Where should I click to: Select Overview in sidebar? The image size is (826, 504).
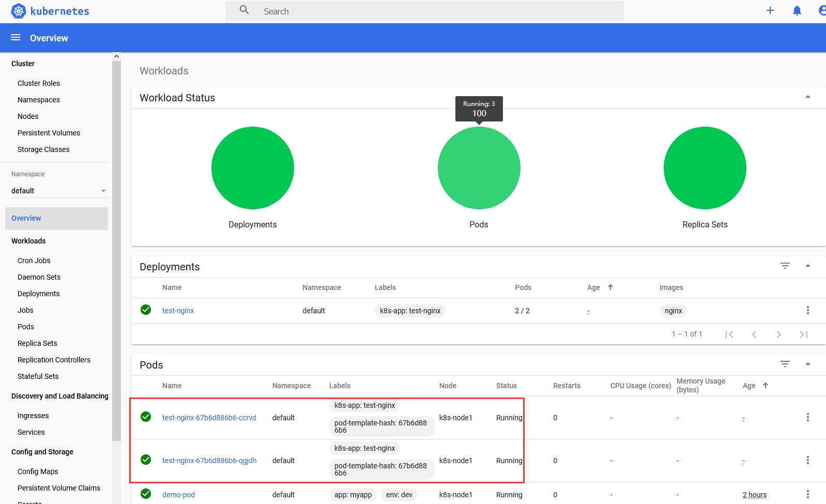(56, 218)
